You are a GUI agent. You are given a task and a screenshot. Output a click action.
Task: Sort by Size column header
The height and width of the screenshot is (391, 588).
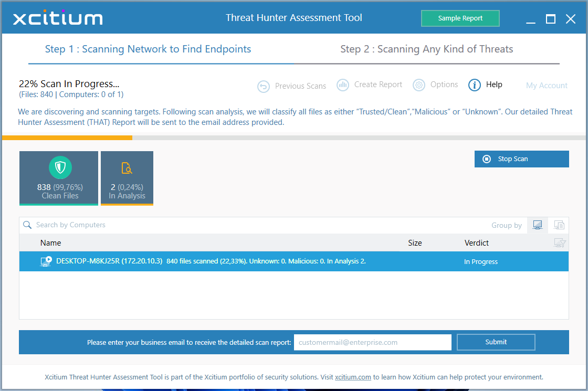[415, 243]
